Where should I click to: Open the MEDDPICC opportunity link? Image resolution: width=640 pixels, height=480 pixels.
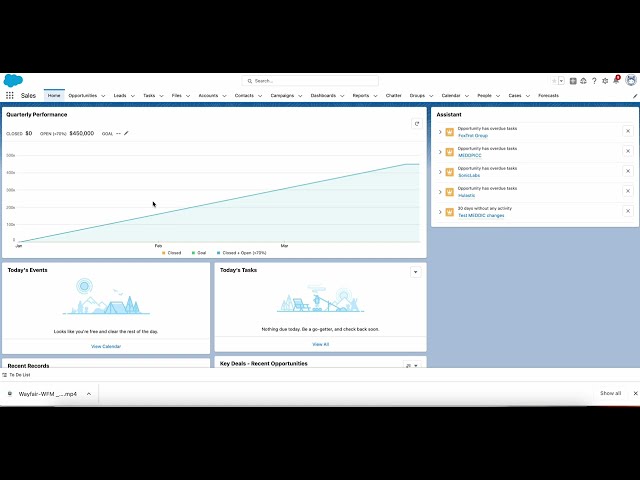click(x=469, y=156)
